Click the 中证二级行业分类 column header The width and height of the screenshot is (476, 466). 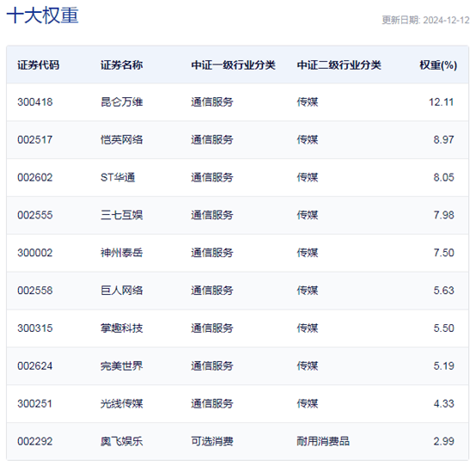339,65
